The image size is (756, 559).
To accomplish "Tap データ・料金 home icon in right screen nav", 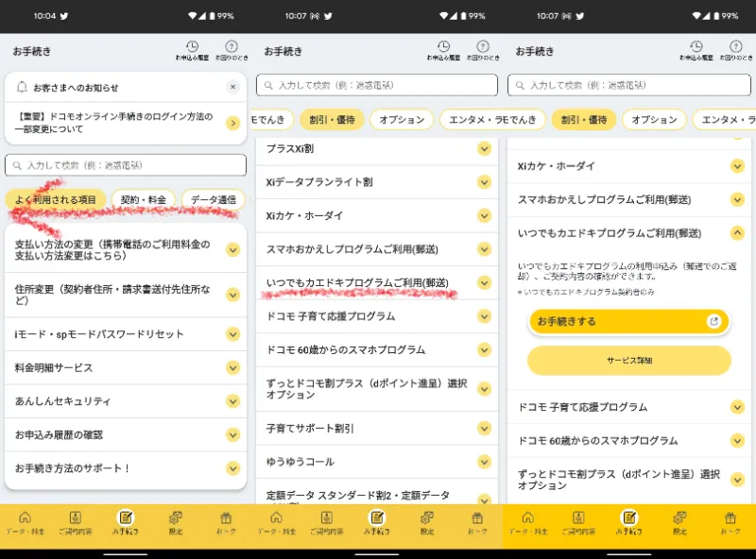I will (x=528, y=523).
